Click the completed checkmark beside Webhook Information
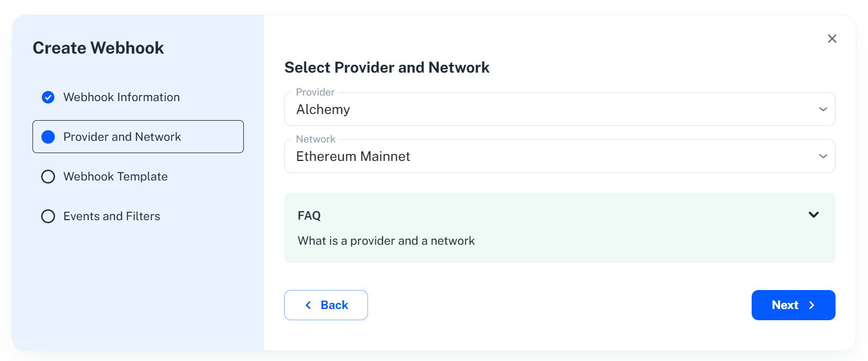 (48, 97)
